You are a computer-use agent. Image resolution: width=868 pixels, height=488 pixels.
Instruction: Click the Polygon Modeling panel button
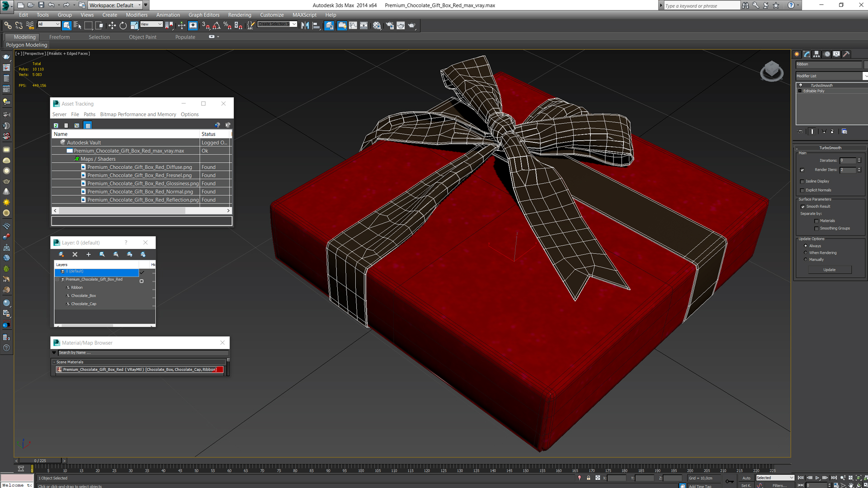pyautogui.click(x=27, y=45)
